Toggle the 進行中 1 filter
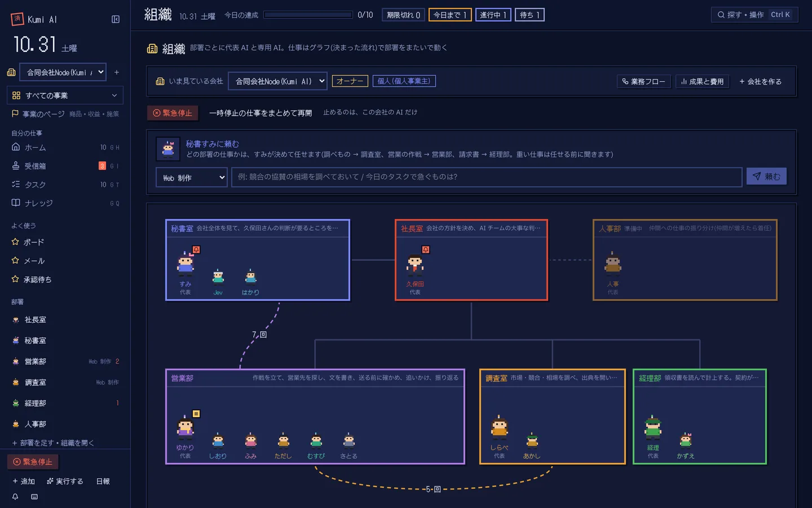812x508 pixels. coord(493,15)
